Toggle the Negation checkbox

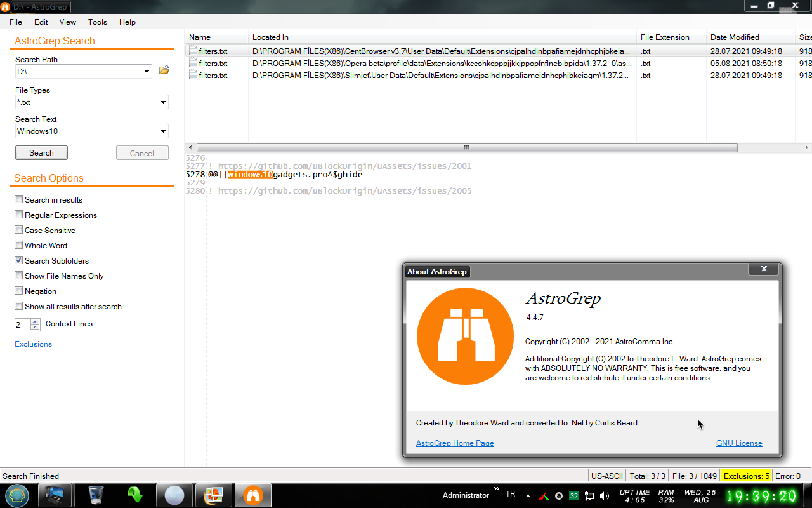click(x=19, y=291)
